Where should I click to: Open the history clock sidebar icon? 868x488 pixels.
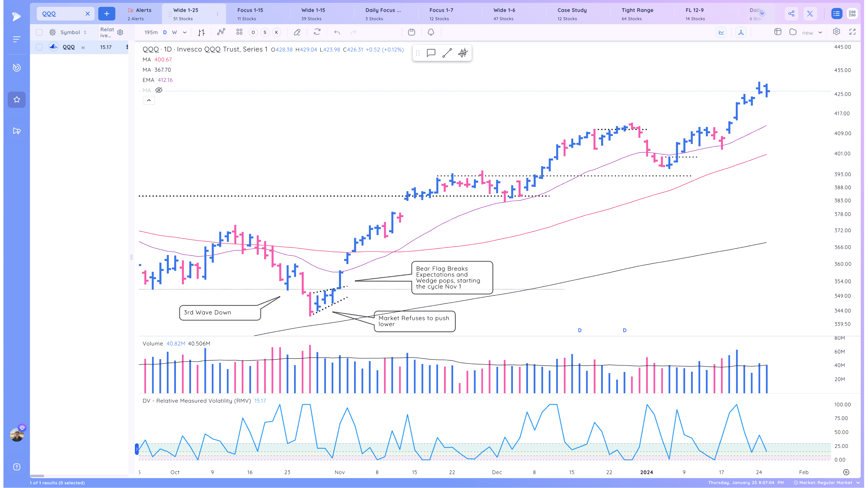[17, 68]
